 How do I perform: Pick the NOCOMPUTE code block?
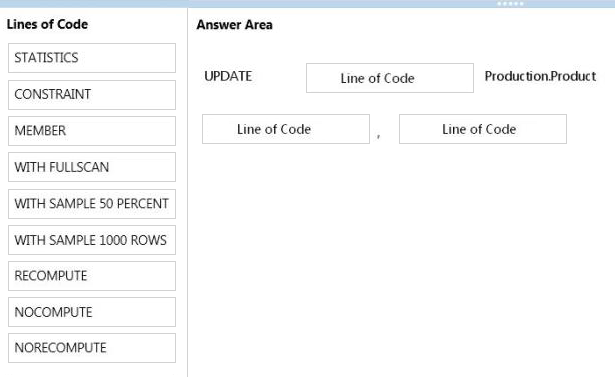point(92,312)
